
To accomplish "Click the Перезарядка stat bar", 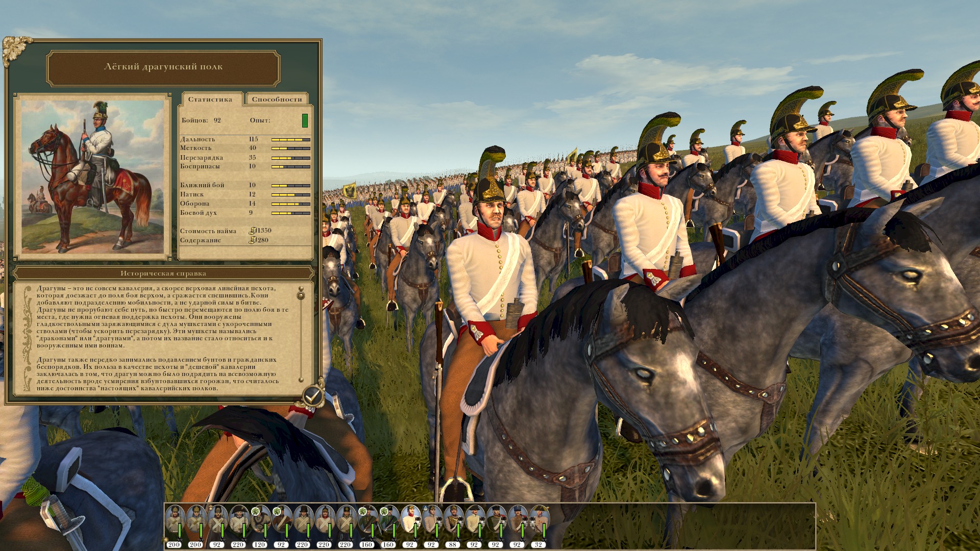I will 291,158.
